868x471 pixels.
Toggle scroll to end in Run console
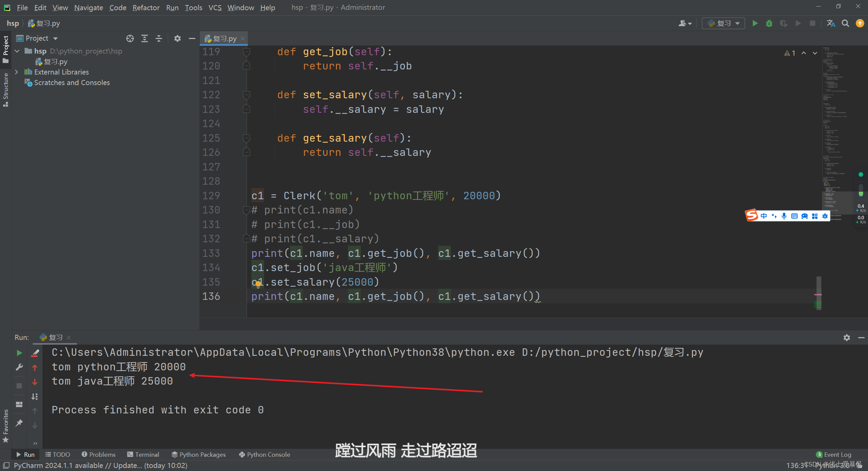pyautogui.click(x=35, y=396)
